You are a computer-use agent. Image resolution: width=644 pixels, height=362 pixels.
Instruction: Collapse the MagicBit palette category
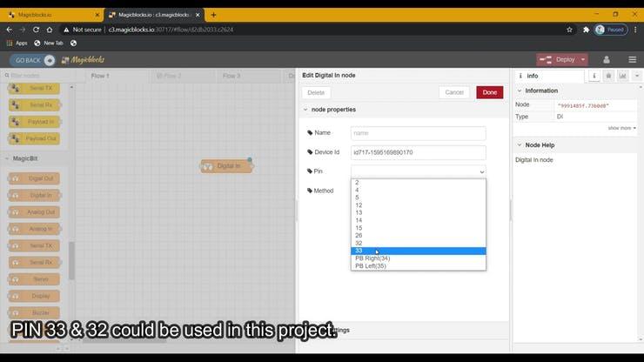point(9,158)
